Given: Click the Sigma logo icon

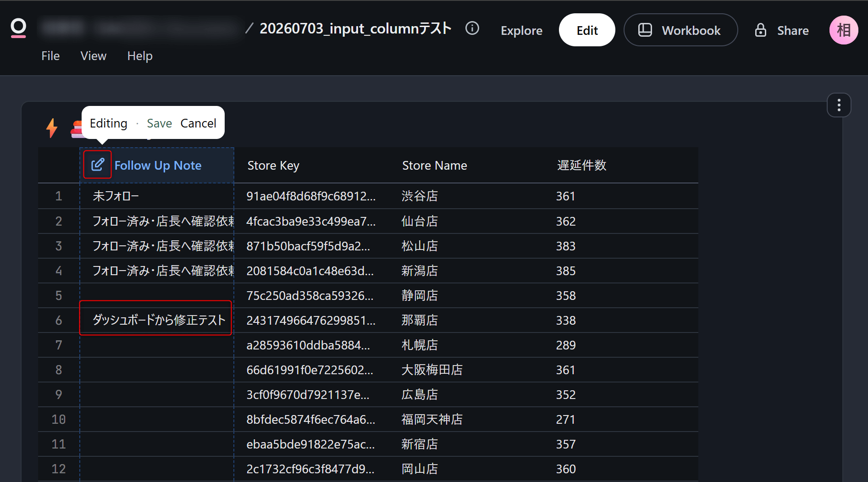Looking at the screenshot, I should [x=18, y=28].
